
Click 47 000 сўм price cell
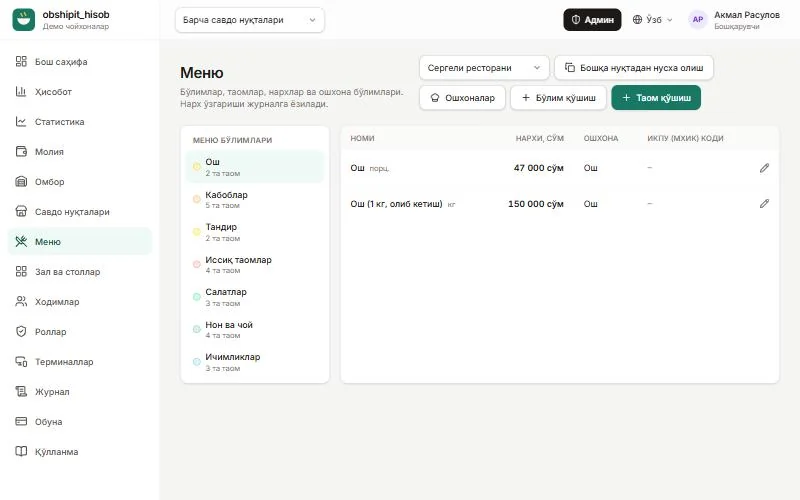538,168
